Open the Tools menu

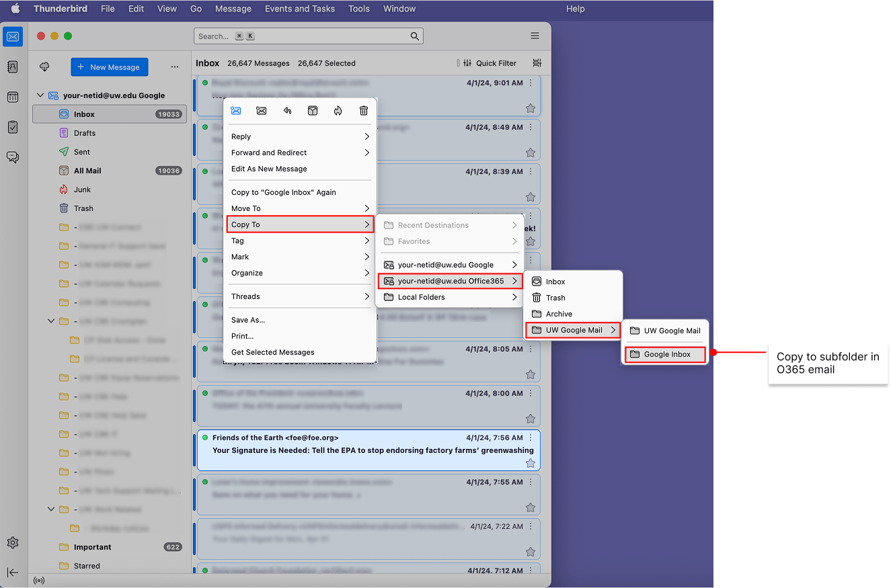tap(358, 9)
